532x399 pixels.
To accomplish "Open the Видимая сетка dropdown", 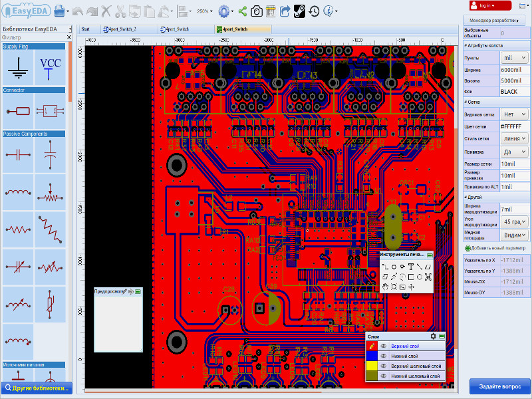I will tap(515, 114).
